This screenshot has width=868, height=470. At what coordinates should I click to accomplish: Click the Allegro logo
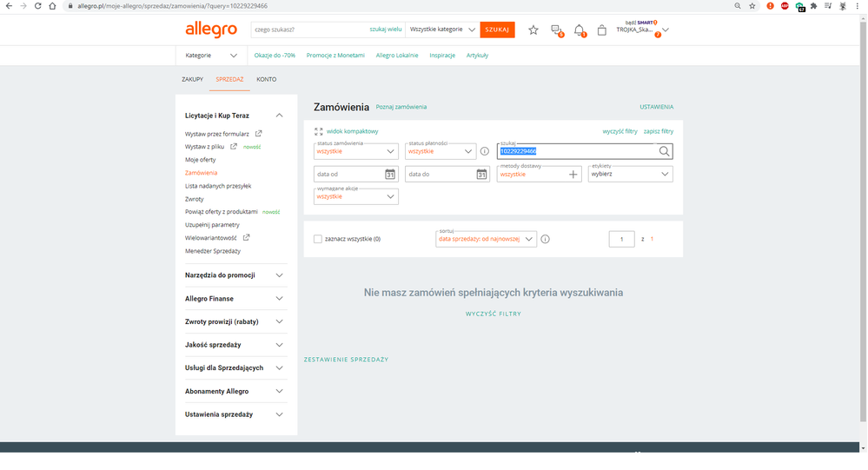[211, 30]
